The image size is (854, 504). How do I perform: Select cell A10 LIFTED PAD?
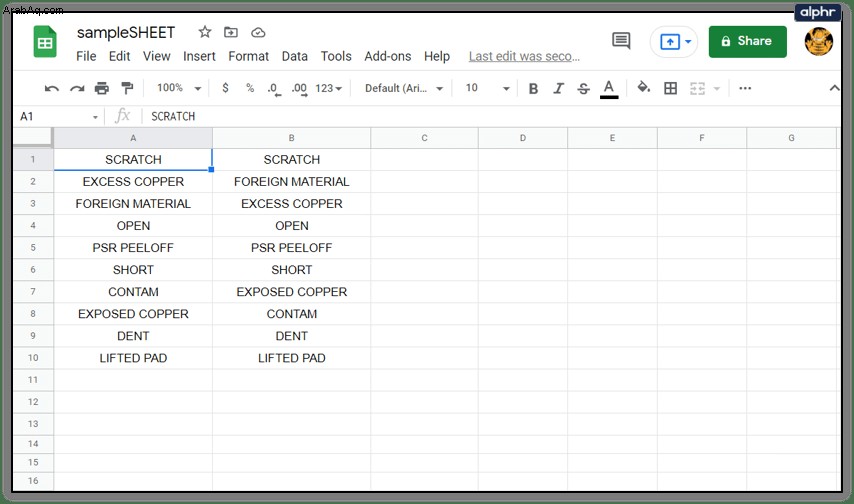[133, 358]
